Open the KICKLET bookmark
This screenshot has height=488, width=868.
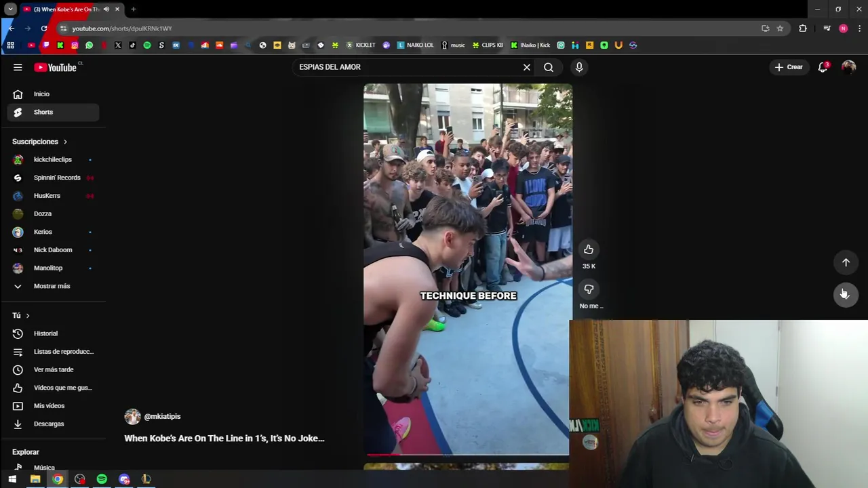tap(360, 45)
